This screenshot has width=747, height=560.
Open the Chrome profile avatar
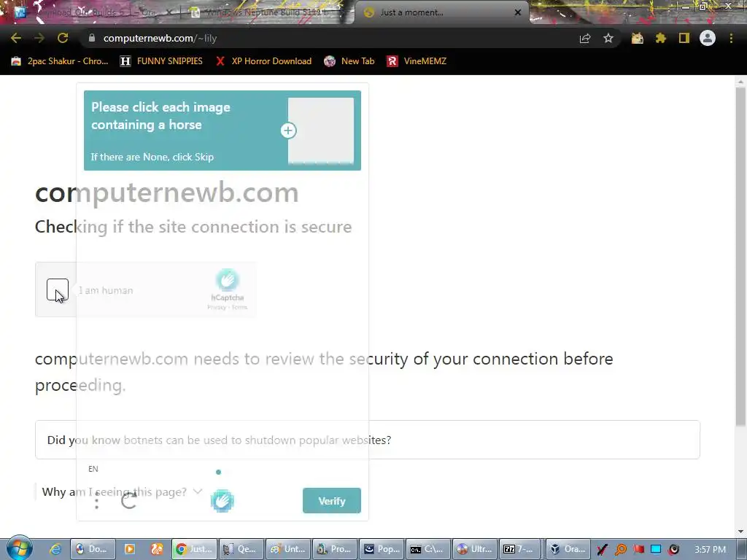point(708,38)
